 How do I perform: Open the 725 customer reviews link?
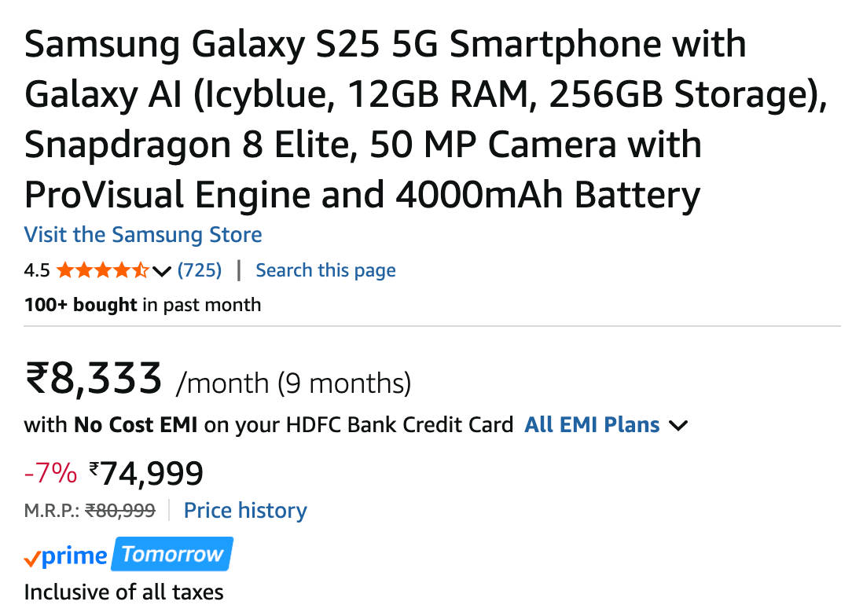[x=200, y=271]
